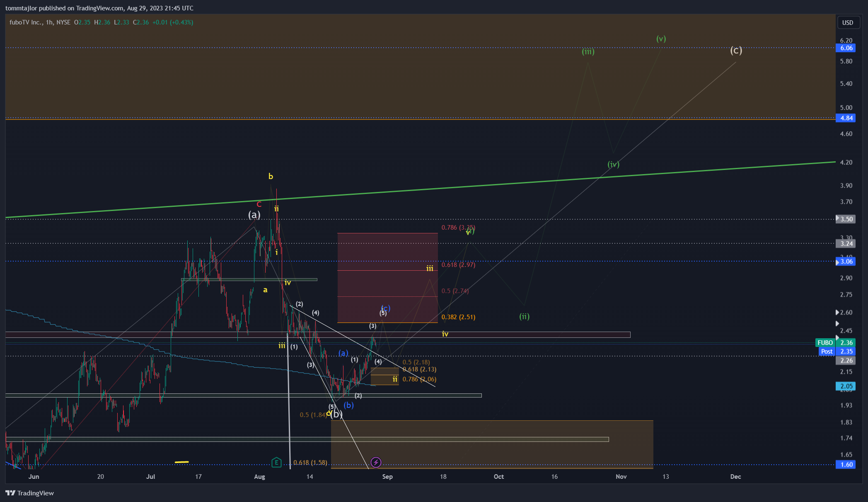Click the Fibonacci 0.786 (3.25) label
Image resolution: width=868 pixels, height=502 pixels.
tap(458, 228)
